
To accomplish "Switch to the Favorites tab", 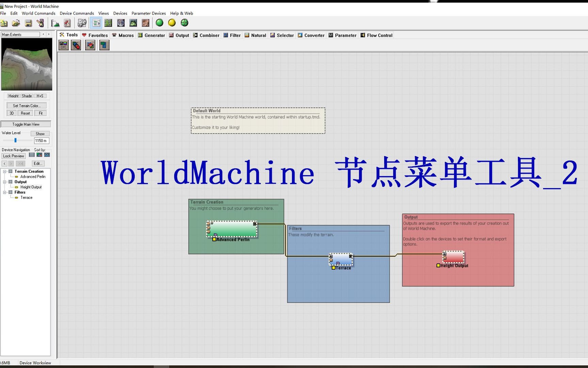I will tap(95, 35).
